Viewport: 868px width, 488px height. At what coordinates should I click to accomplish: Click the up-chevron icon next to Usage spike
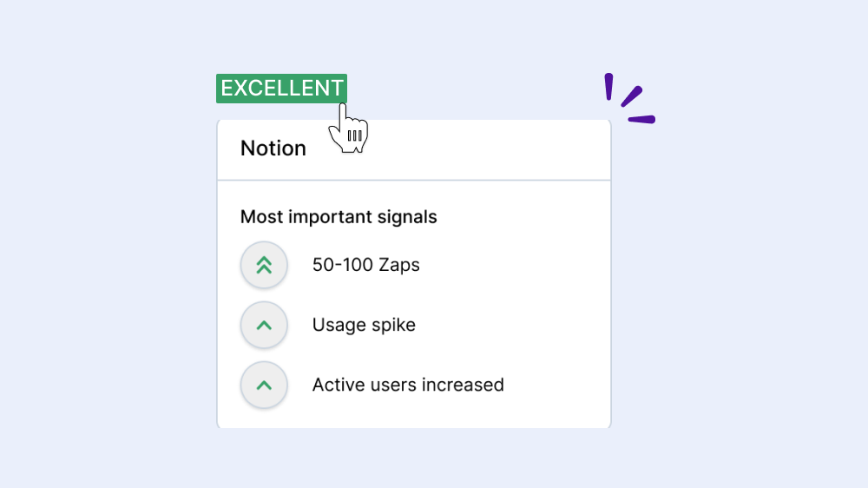coord(264,325)
